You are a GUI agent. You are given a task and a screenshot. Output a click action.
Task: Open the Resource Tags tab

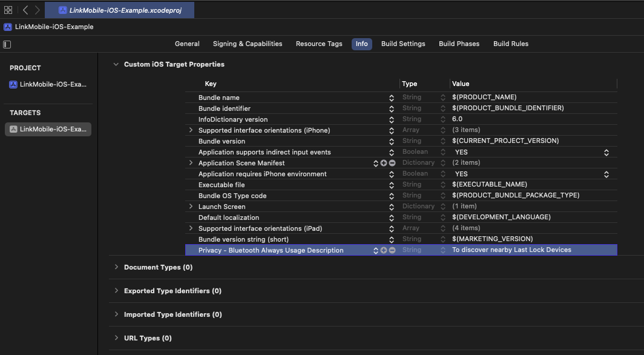pos(319,44)
